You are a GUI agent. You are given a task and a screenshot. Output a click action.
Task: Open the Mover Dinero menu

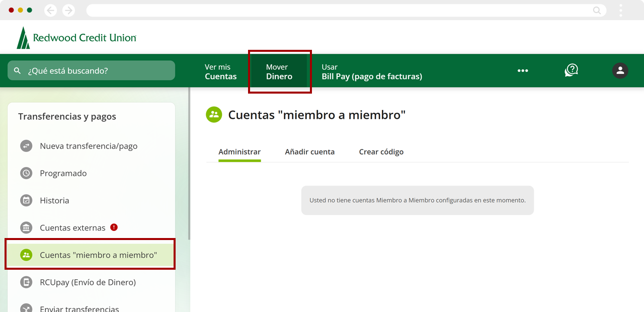coord(279,71)
